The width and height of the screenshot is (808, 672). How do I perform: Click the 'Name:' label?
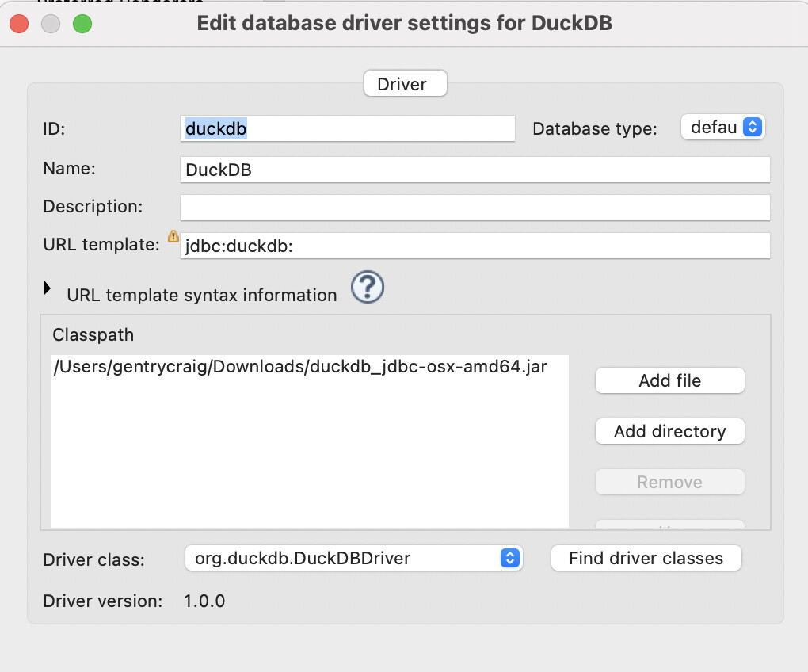point(69,169)
